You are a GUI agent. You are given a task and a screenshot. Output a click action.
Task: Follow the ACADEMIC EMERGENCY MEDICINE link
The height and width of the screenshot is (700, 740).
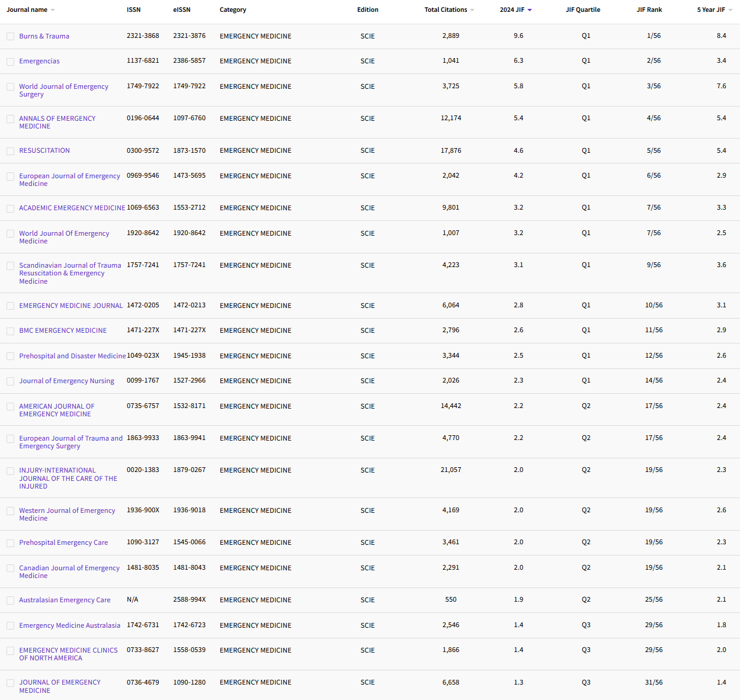click(x=72, y=208)
